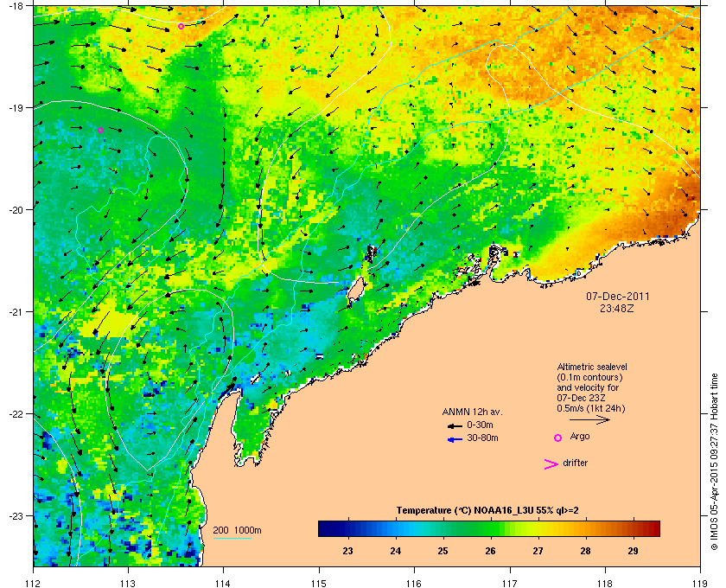Click the Argo marker near 112.7, -19.2
The height and width of the screenshot is (588, 726).
[x=100, y=131]
